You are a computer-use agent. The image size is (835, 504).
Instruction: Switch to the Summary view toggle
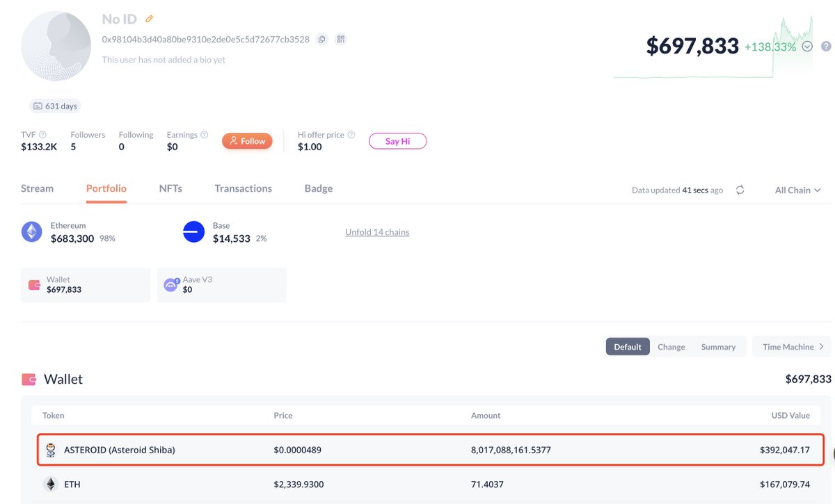(718, 347)
